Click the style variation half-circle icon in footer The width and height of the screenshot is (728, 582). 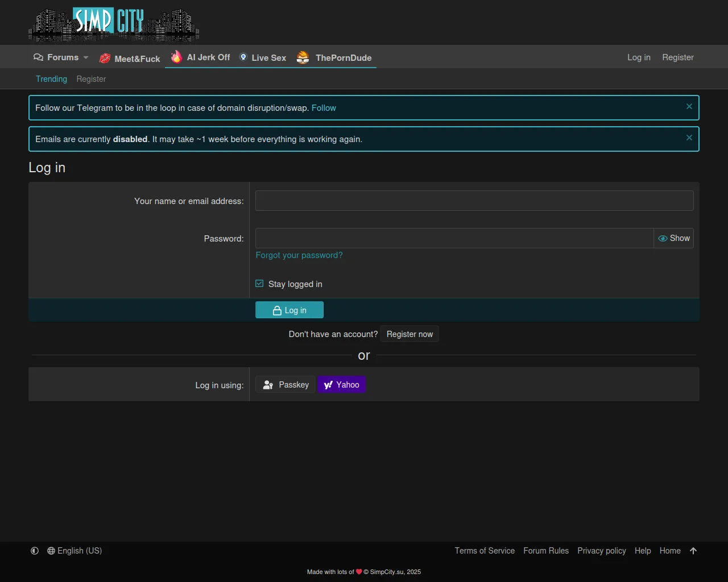(x=35, y=551)
